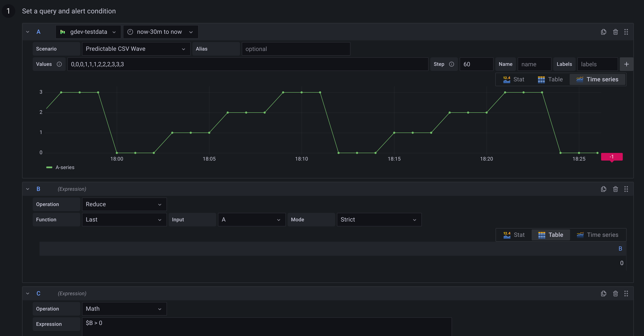The width and height of the screenshot is (644, 336).
Task: Switch expression B view to Time series
Action: tap(597, 235)
